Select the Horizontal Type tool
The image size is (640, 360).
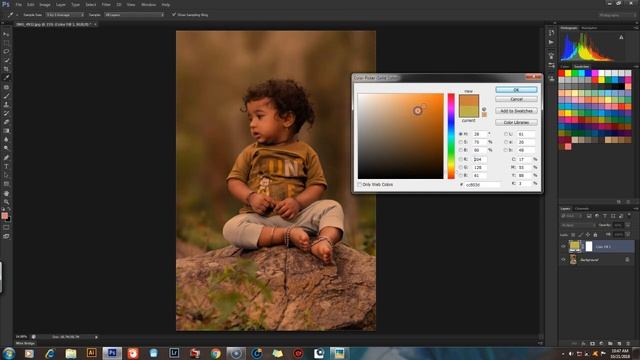tap(6, 167)
